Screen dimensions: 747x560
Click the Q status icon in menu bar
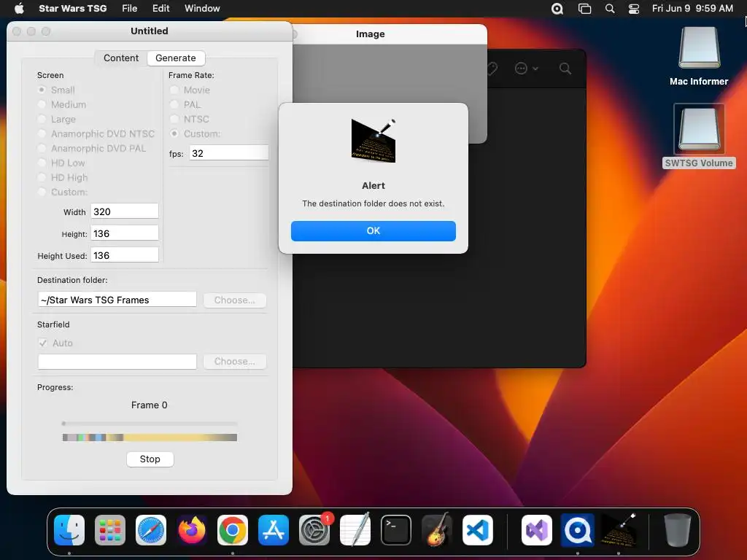pos(557,9)
